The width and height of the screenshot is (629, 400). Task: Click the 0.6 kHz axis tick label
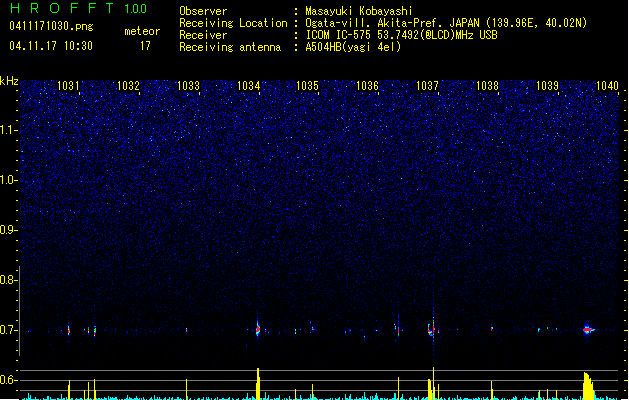[8, 380]
